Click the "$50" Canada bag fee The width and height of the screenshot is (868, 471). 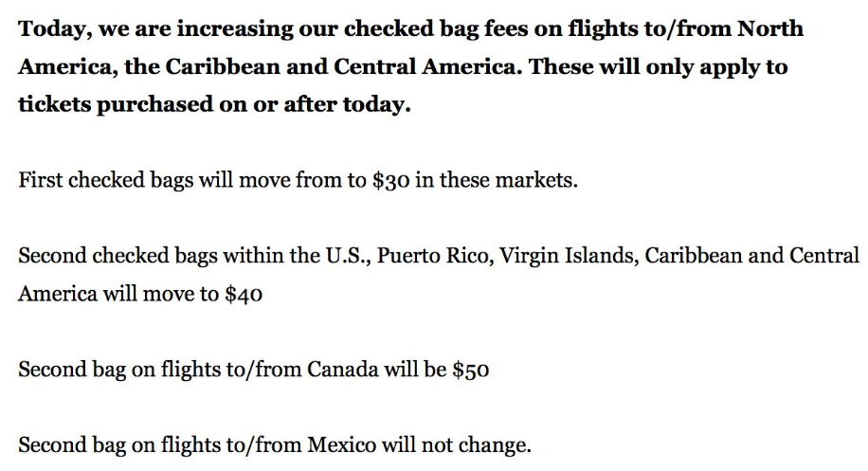[470, 370]
